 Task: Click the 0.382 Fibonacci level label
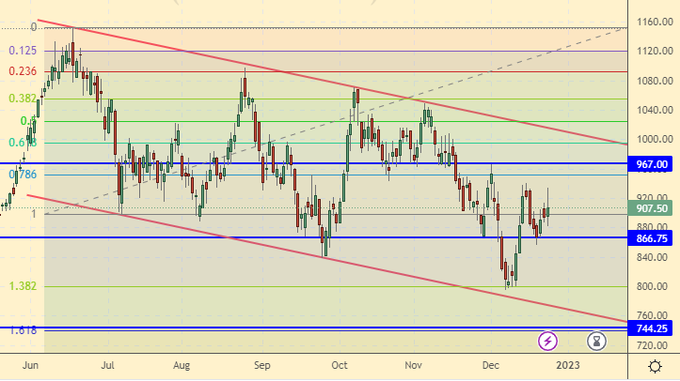23,98
